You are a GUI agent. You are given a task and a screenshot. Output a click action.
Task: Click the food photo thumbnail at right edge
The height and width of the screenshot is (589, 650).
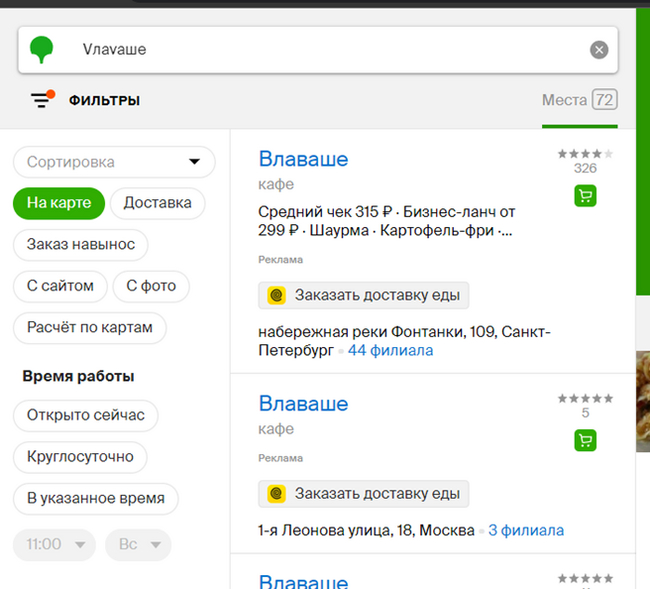click(643, 401)
